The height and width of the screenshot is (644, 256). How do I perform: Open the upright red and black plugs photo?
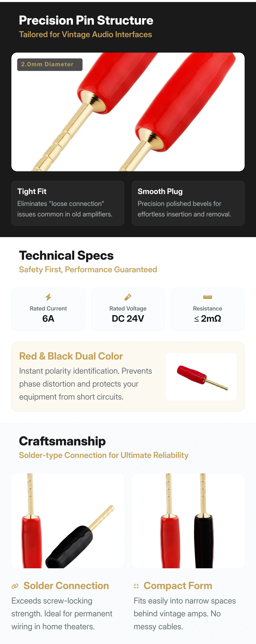tap(188, 521)
